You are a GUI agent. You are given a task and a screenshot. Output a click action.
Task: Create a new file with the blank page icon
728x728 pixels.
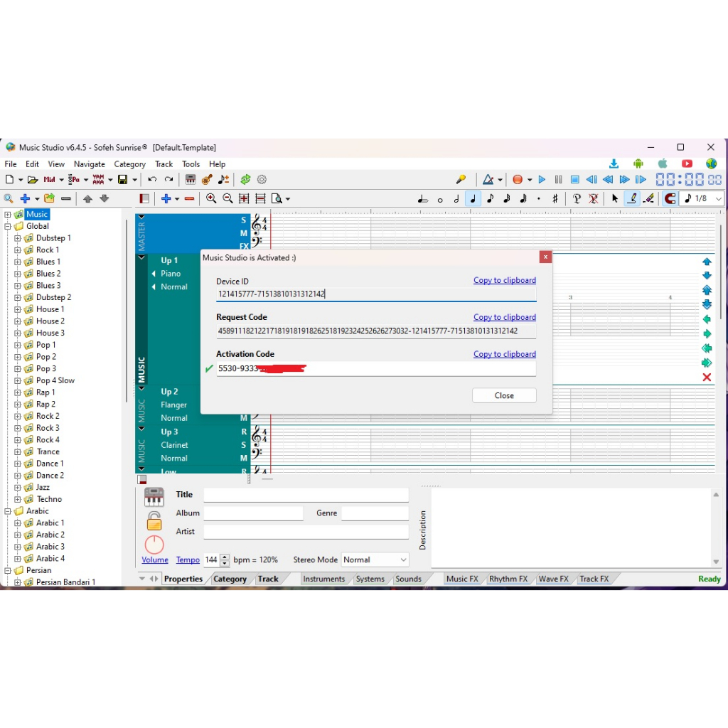[x=9, y=180]
